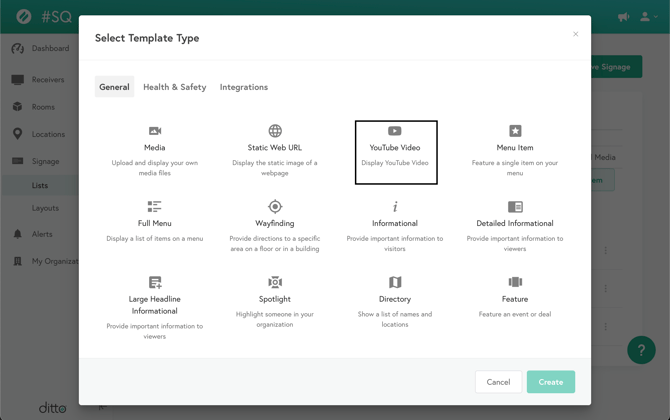The height and width of the screenshot is (420, 670).
Task: Pick the Spotlight template icon
Action: click(275, 283)
